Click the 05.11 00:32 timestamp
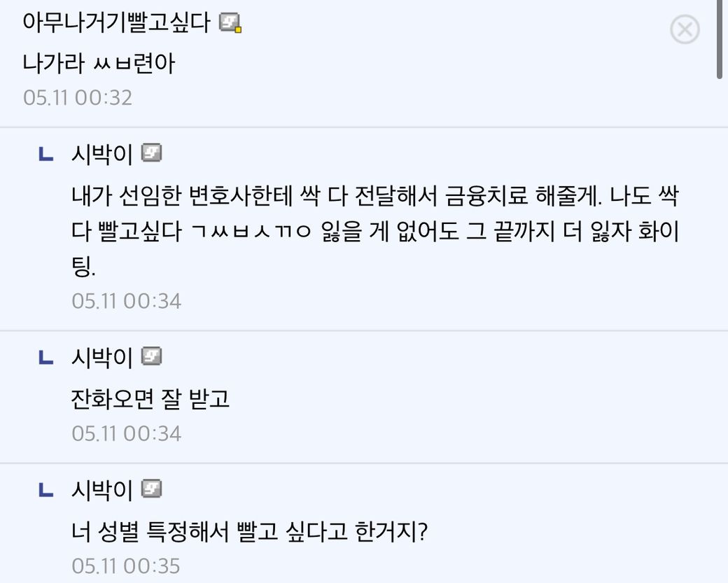The height and width of the screenshot is (583, 728). [78, 97]
